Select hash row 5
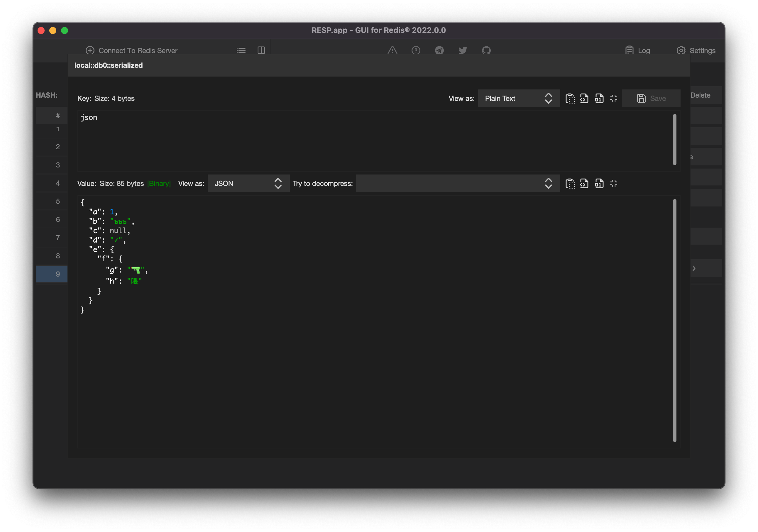The height and width of the screenshot is (532, 758). (x=52, y=201)
